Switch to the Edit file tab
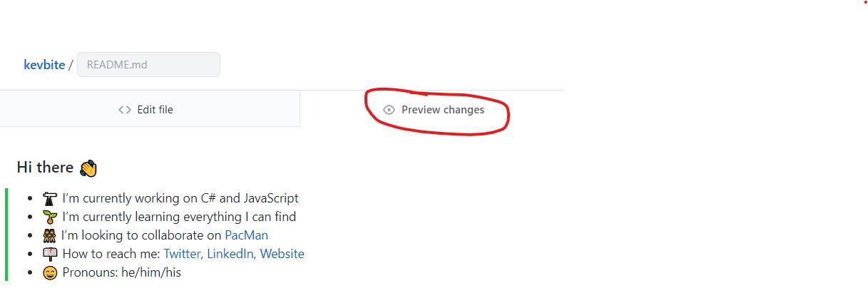Screen dimensions: 868x308 (x=150, y=109)
